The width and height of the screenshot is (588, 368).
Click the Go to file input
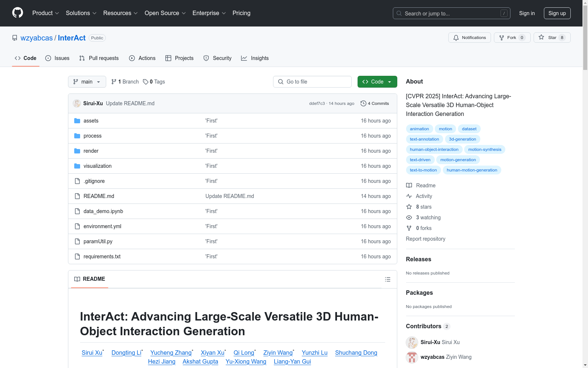(312, 82)
